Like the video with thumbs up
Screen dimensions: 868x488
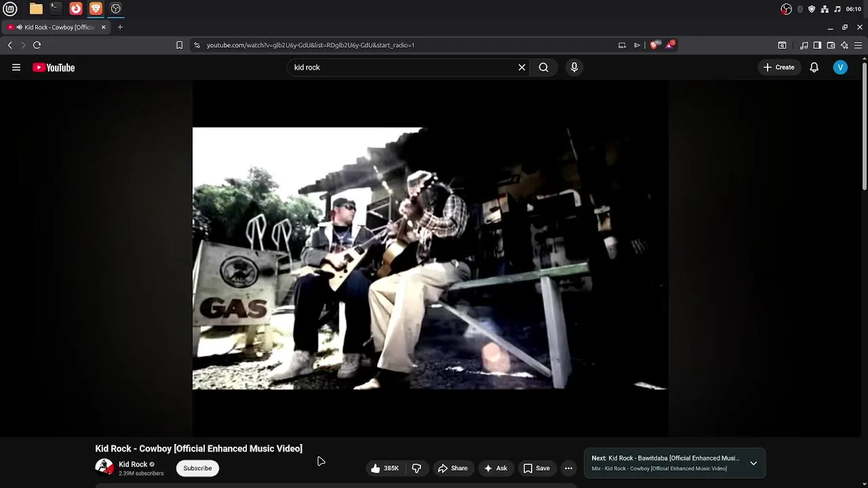coord(384,468)
